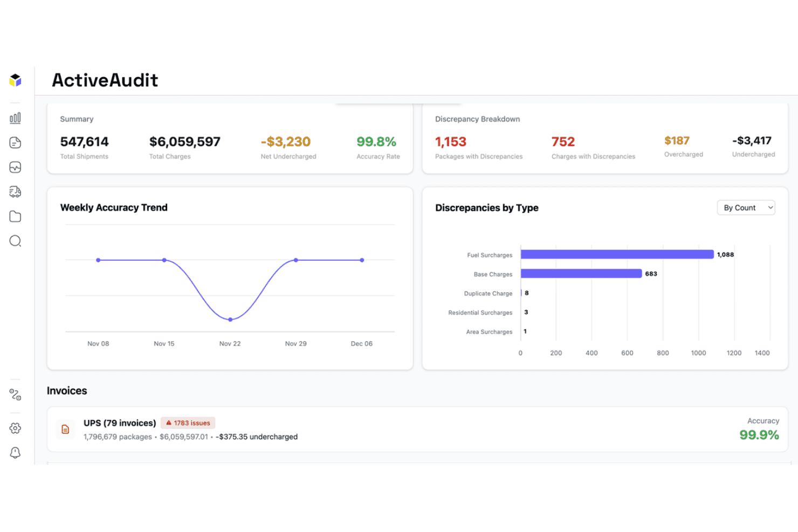Click the Area Surcharges label
The height and width of the screenshot is (532, 798).
point(489,332)
